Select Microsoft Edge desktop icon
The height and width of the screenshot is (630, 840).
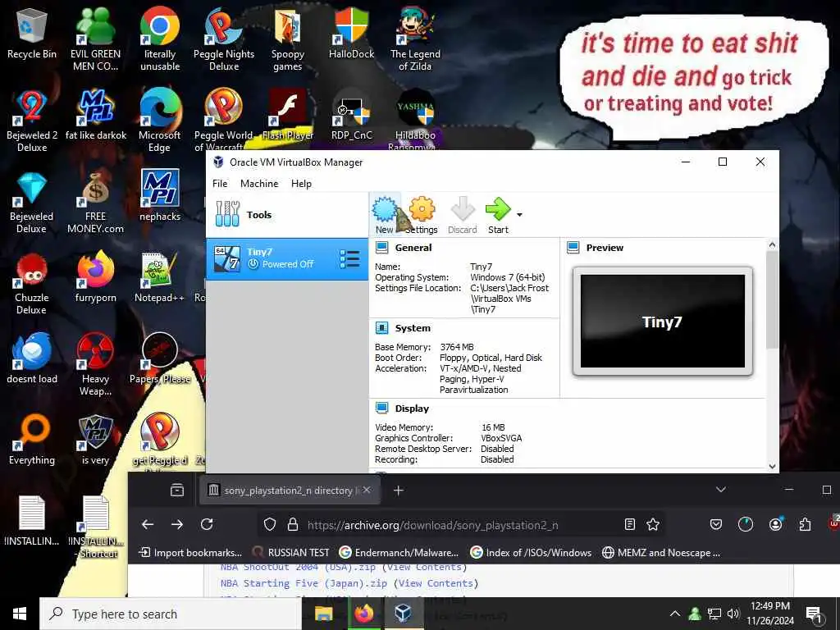[x=160, y=121]
